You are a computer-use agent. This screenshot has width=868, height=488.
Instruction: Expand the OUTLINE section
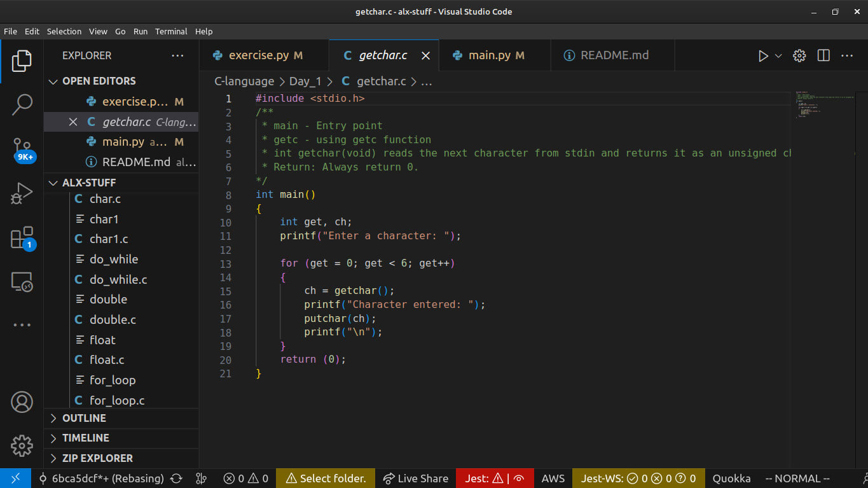(84, 418)
